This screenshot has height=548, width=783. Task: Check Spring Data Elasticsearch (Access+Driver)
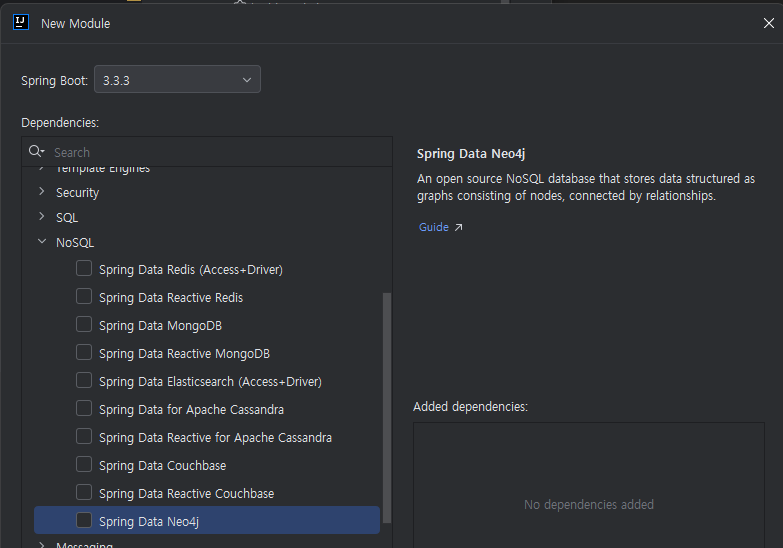(x=84, y=380)
